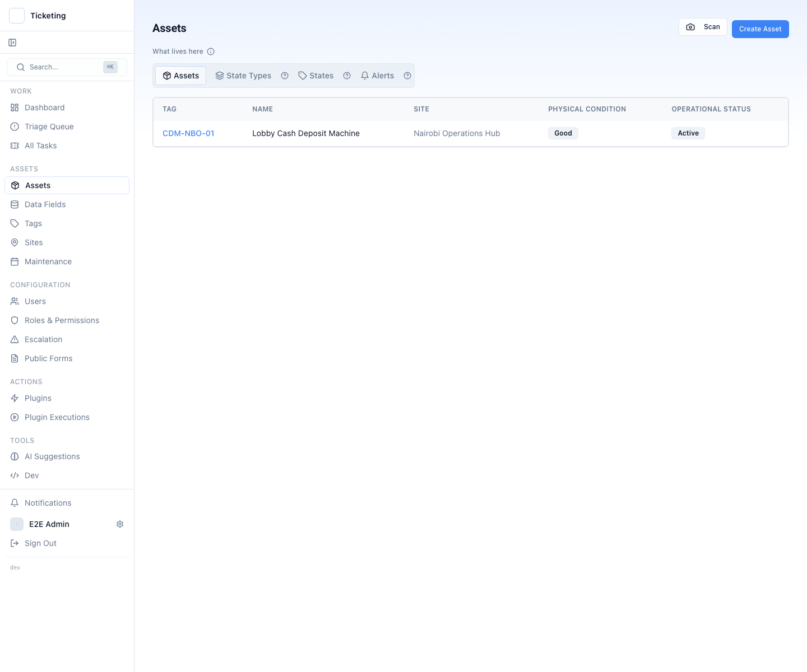This screenshot has height=672, width=807.
Task: Open Triage Queue
Action: click(x=67, y=127)
